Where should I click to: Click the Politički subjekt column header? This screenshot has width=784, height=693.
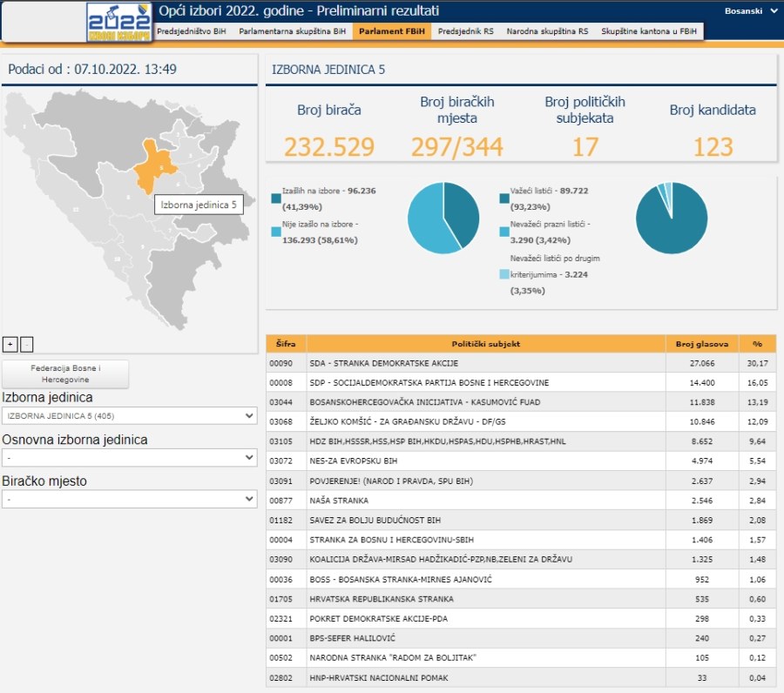[485, 344]
